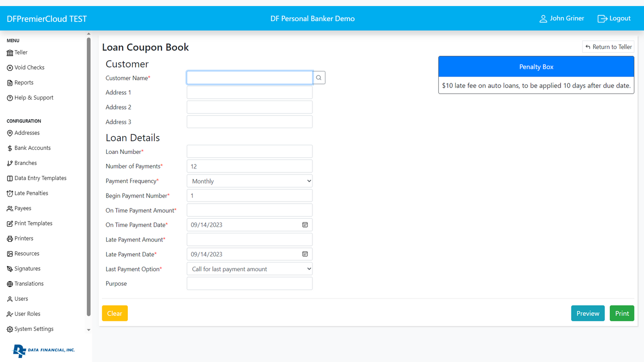Click the Signatures pen icon
Viewport: 644px width, 362px height.
click(x=10, y=269)
